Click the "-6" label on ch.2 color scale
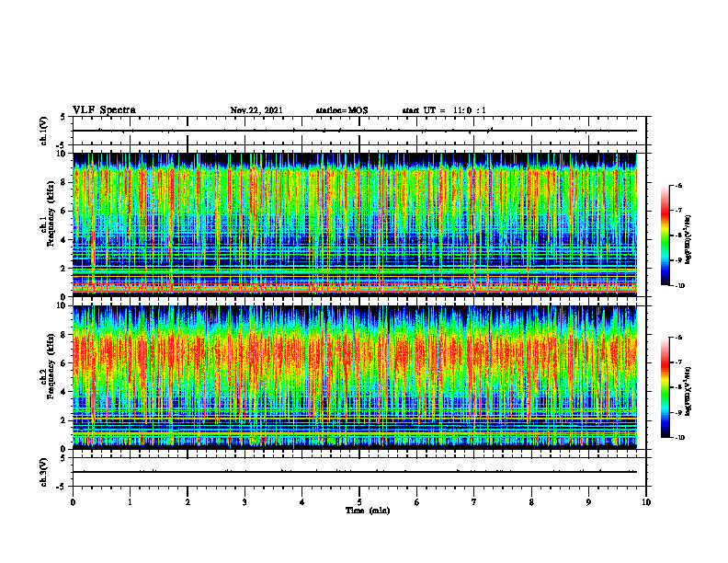 [x=678, y=338]
